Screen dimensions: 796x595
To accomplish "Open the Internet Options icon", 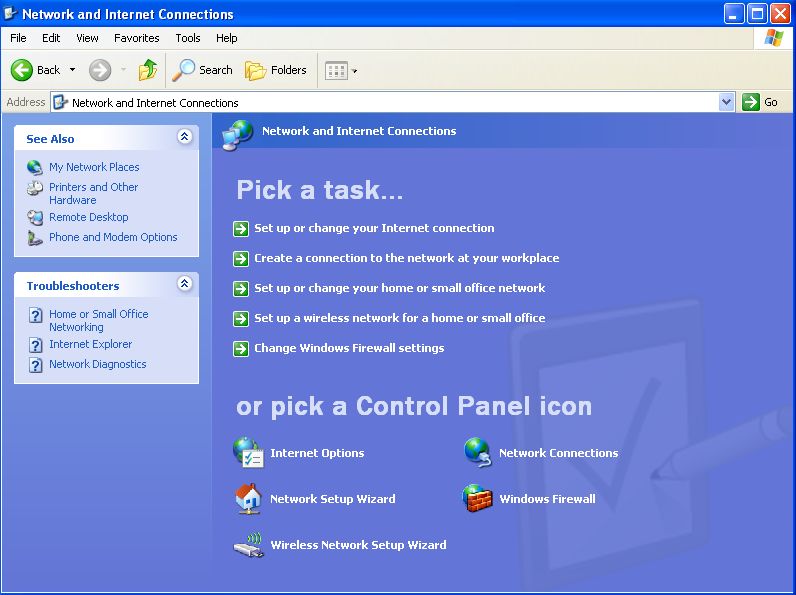I will (248, 453).
